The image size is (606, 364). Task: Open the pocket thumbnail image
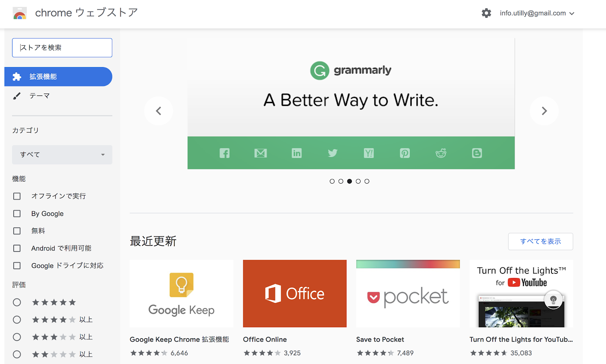pyautogui.click(x=408, y=294)
